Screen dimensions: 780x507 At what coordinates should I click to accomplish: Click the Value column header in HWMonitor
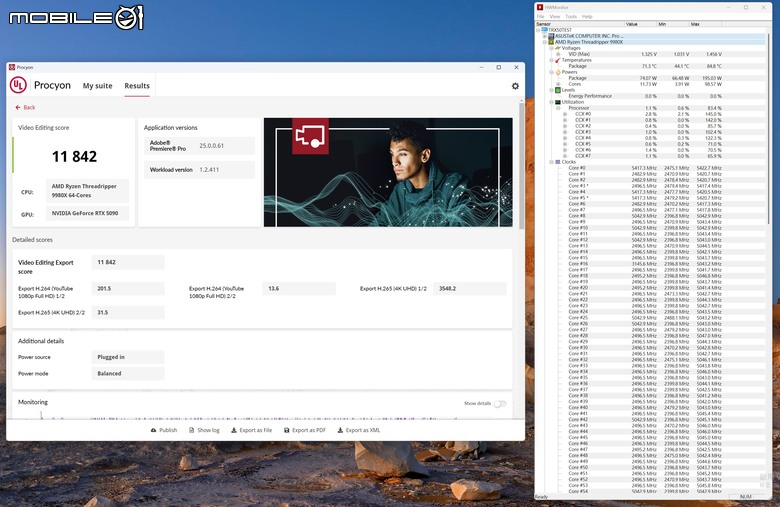coord(640,24)
